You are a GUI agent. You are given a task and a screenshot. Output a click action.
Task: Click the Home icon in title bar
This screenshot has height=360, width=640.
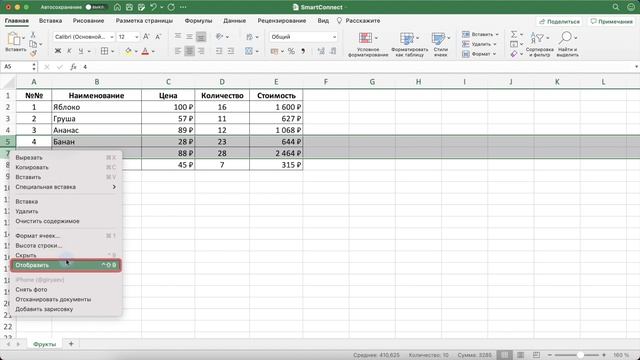[x=117, y=7]
